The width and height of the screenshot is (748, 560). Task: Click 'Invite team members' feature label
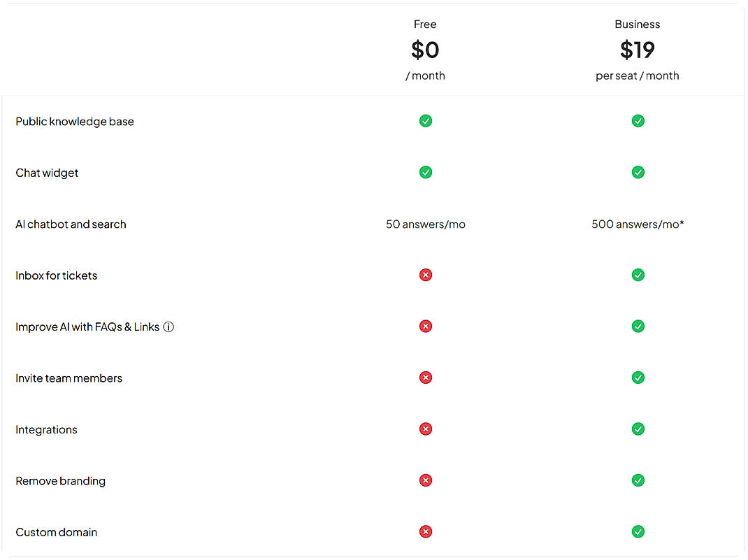coord(69,378)
